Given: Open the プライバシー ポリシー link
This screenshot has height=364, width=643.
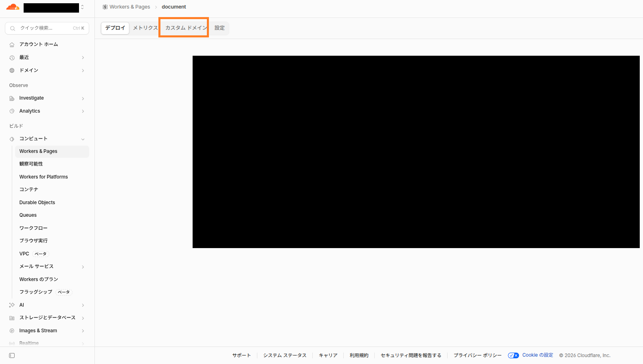Looking at the screenshot, I should click(478, 355).
